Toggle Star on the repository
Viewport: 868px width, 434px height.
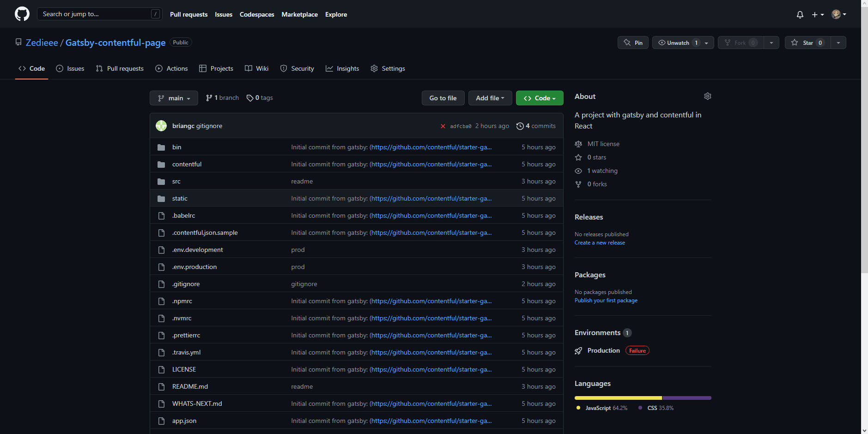click(x=807, y=43)
